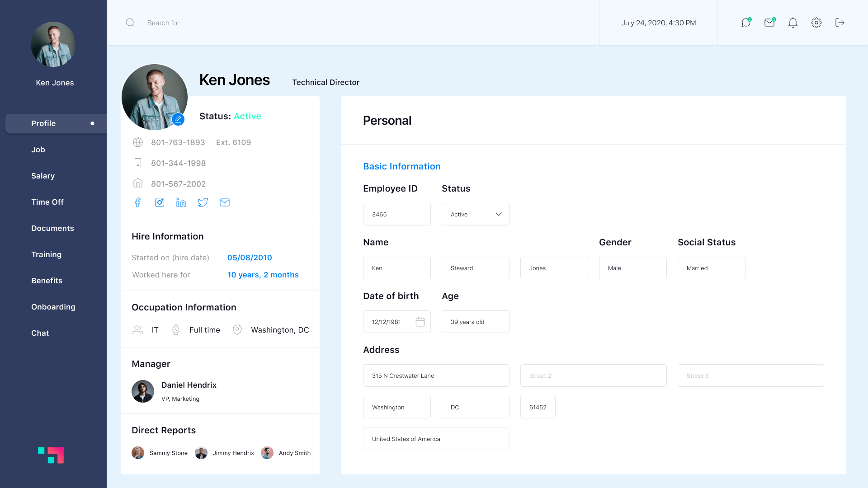Open Social Status field showing Married
868x488 pixels.
[711, 268]
